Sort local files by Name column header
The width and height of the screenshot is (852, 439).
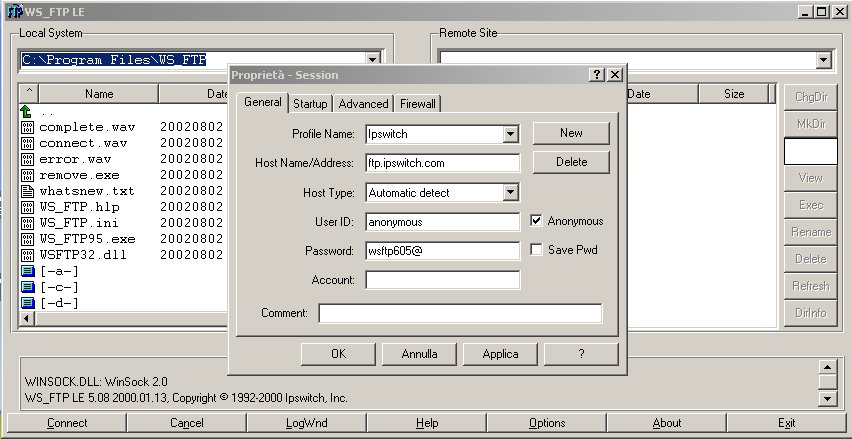pyautogui.click(x=99, y=94)
